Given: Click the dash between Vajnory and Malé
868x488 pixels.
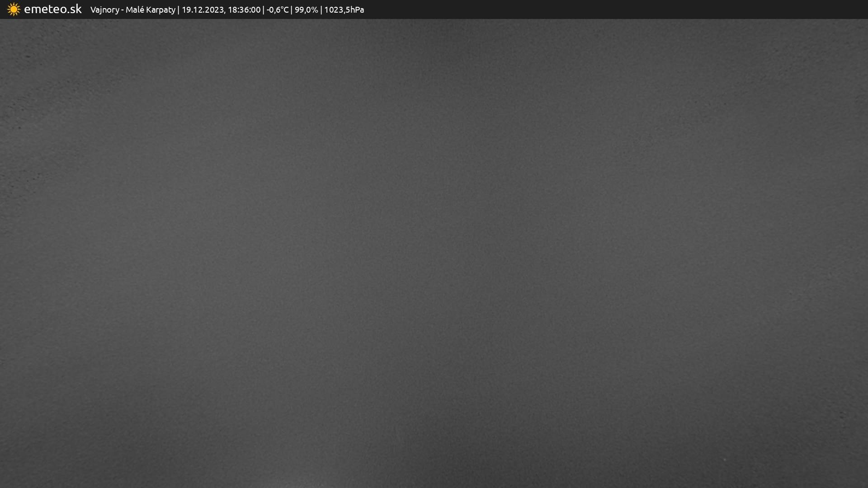Looking at the screenshot, I should pyautogui.click(x=123, y=10).
